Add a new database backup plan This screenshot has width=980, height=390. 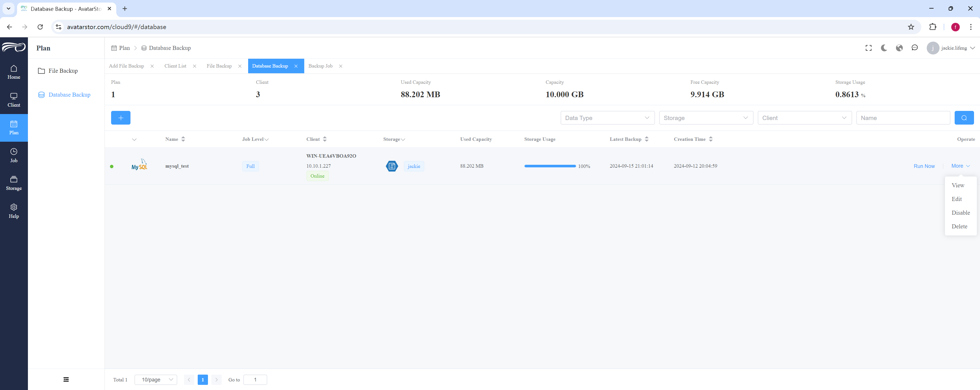(121, 118)
